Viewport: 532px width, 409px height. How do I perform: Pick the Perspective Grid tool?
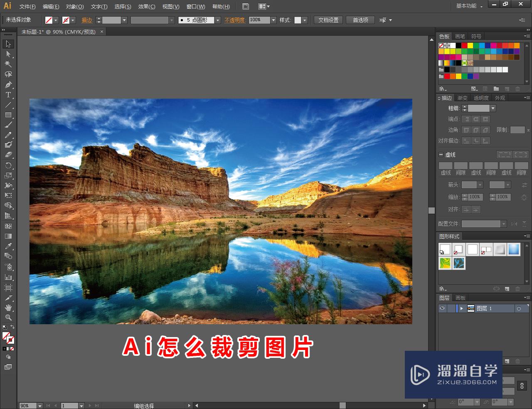8,216
